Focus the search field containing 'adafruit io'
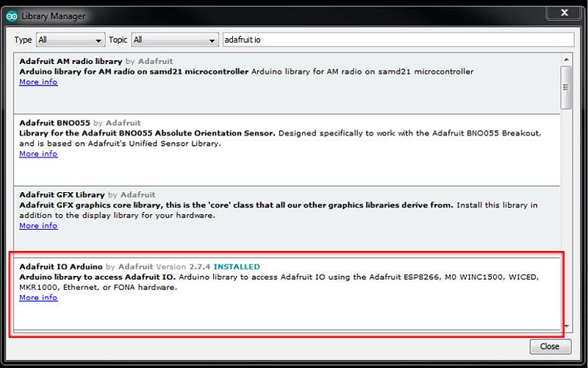This screenshot has width=588, height=368. 397,40
